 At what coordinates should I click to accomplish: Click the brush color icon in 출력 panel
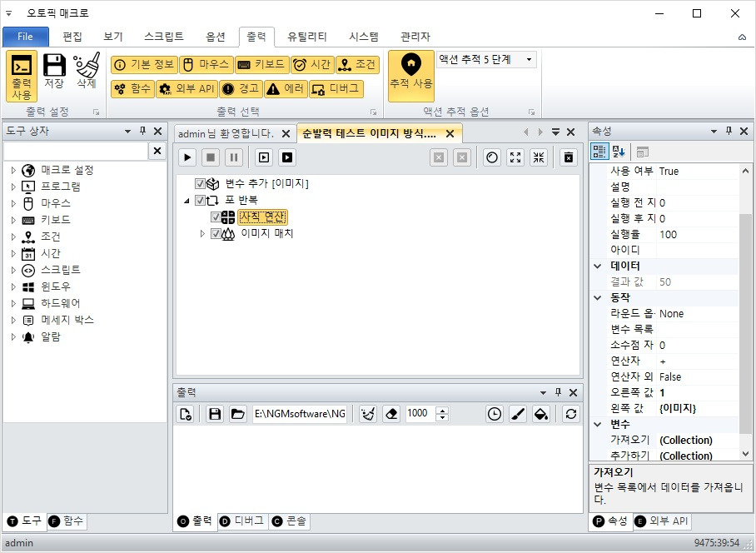518,414
